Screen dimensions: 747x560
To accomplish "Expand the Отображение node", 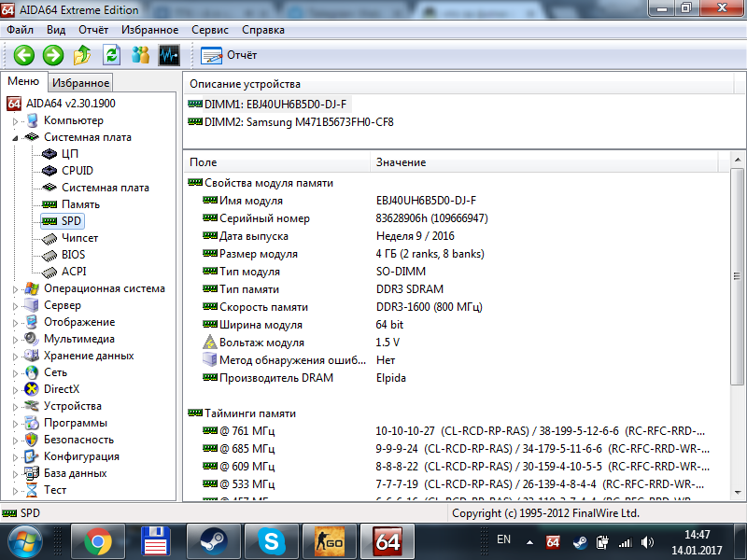I will (15, 323).
